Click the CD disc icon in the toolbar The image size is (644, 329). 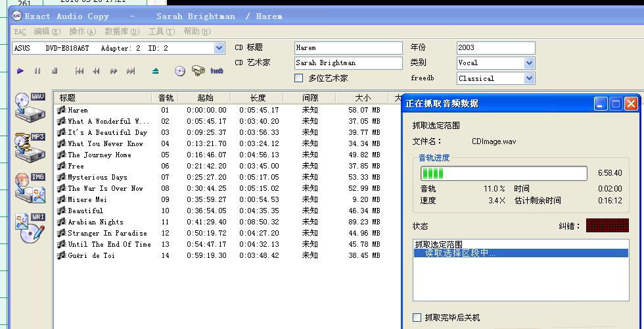(180, 71)
